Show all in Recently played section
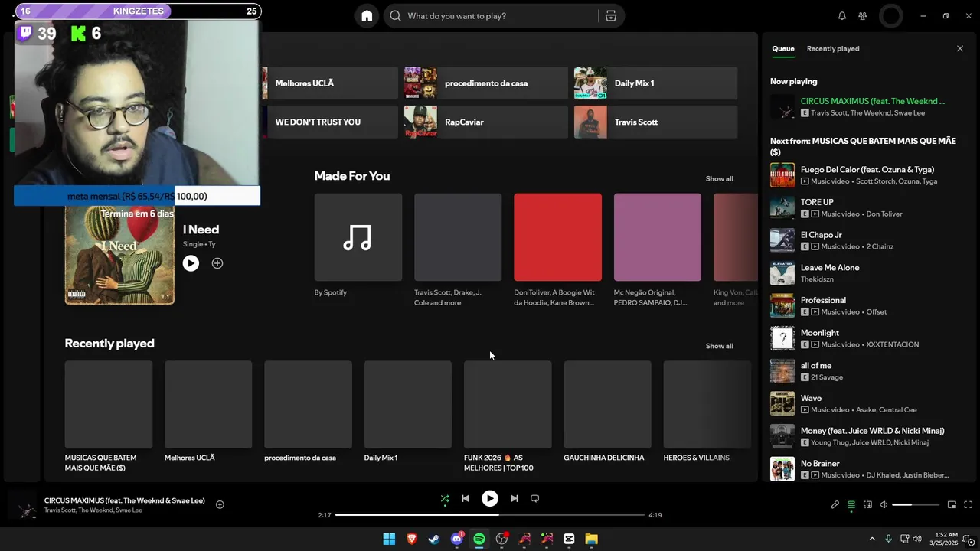This screenshot has width=980, height=551. (x=719, y=346)
